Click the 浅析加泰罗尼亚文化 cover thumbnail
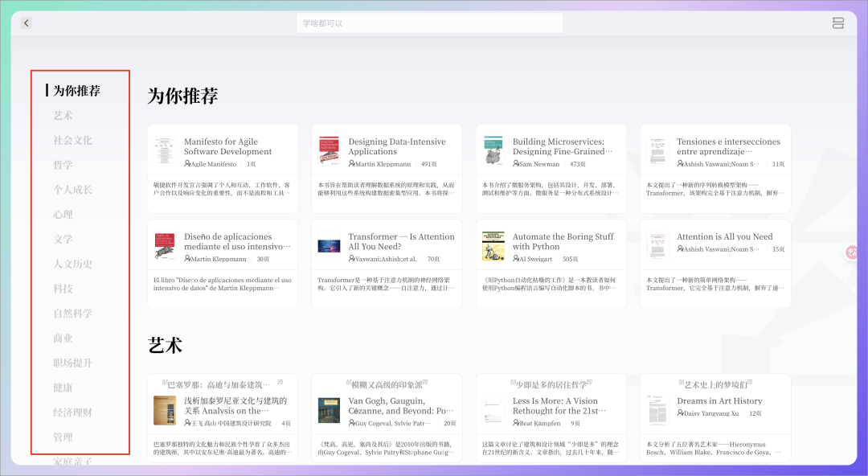 pyautogui.click(x=165, y=411)
